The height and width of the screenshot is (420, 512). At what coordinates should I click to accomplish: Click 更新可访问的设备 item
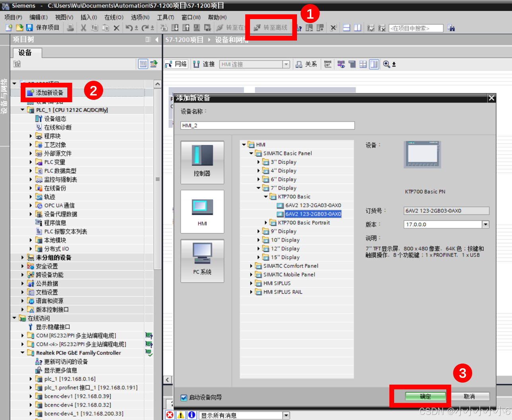[61, 362]
